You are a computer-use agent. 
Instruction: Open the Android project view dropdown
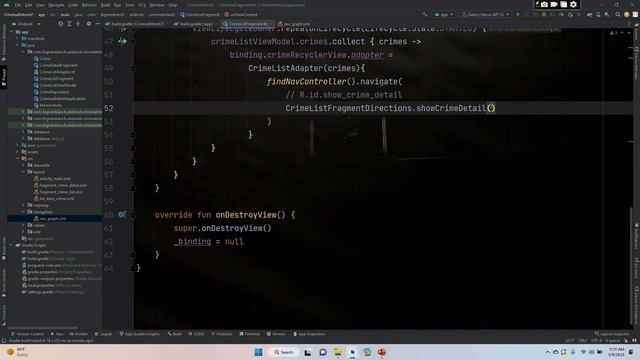(26, 24)
